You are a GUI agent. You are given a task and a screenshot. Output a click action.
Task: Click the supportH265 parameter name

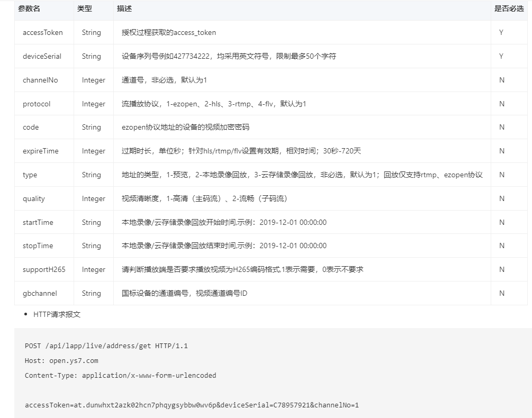pos(44,269)
